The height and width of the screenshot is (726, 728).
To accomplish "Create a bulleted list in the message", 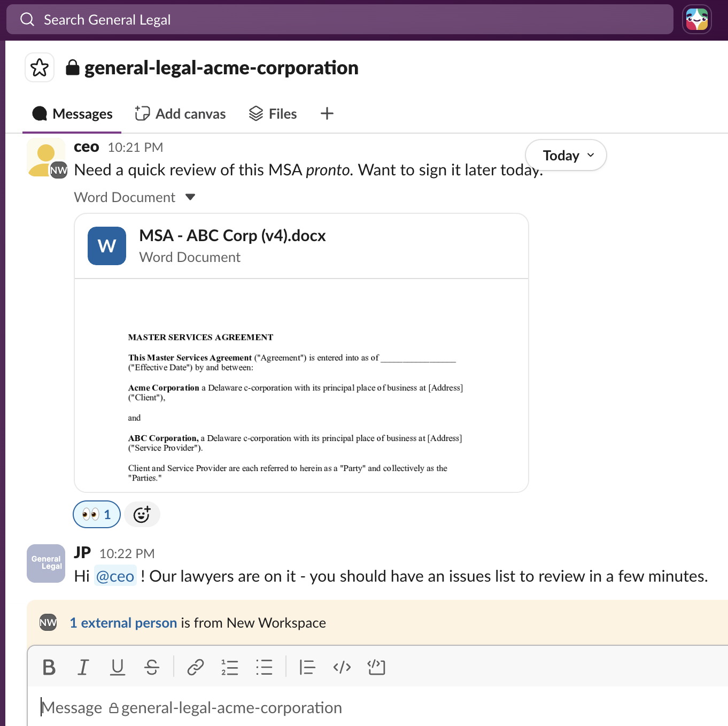I will click(x=264, y=667).
